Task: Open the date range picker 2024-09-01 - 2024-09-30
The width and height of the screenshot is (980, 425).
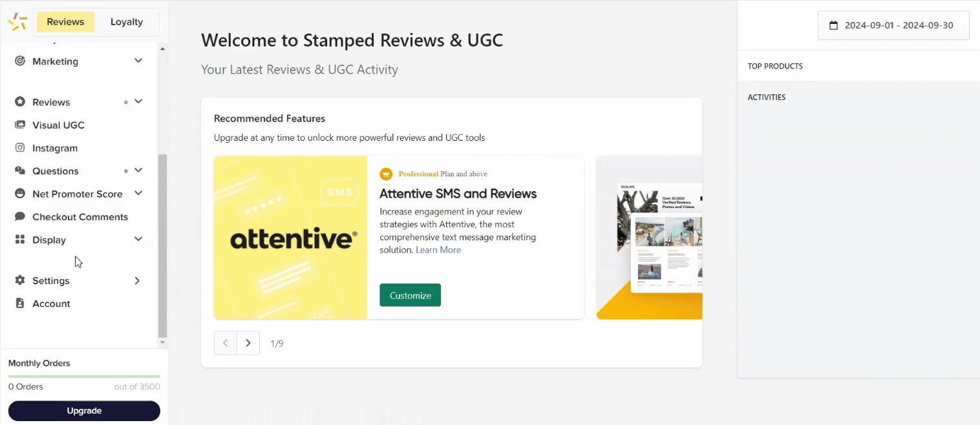Action: click(x=893, y=26)
